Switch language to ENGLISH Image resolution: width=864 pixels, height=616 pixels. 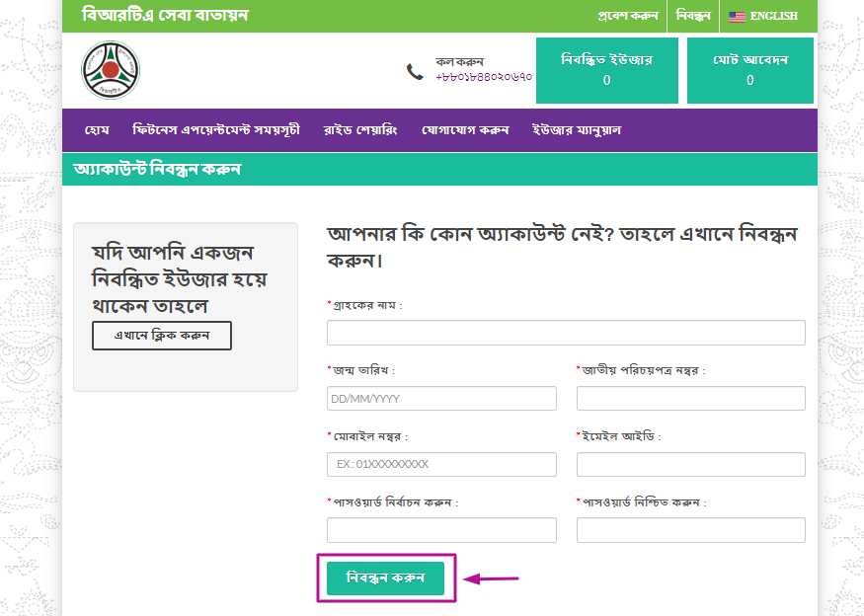click(772, 17)
